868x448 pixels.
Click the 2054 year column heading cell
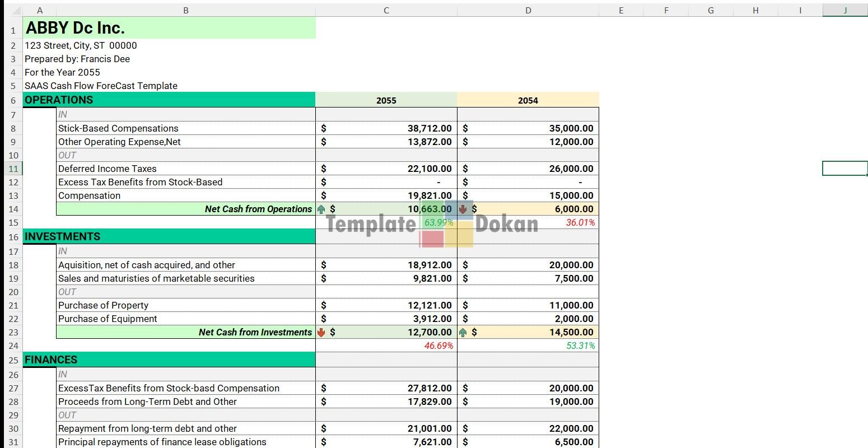click(528, 100)
